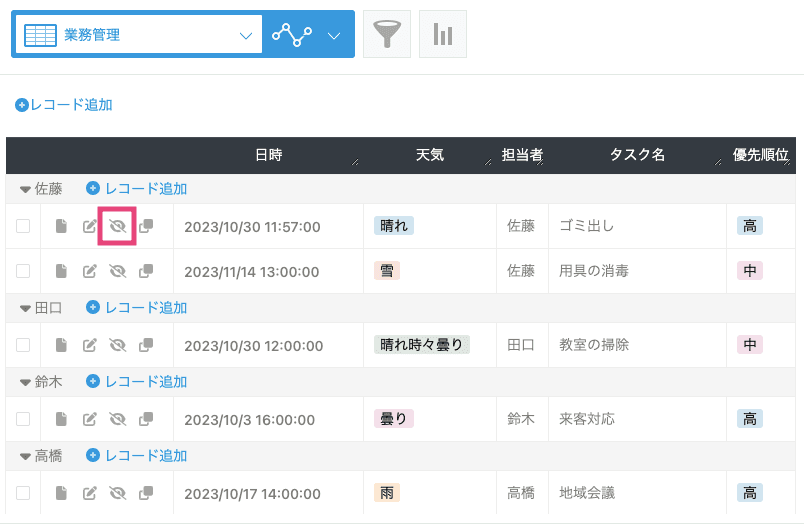Click the 雨 weather tag
The width and height of the screenshot is (804, 524).
[387, 493]
